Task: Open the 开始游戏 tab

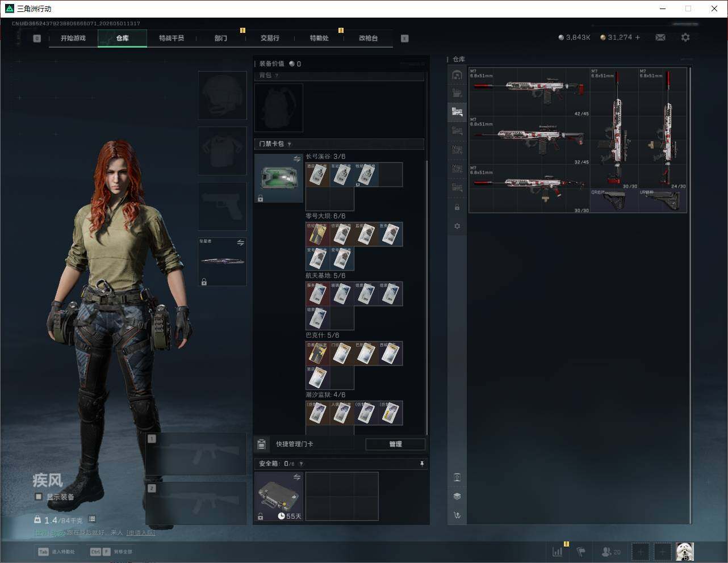Action: pos(73,38)
